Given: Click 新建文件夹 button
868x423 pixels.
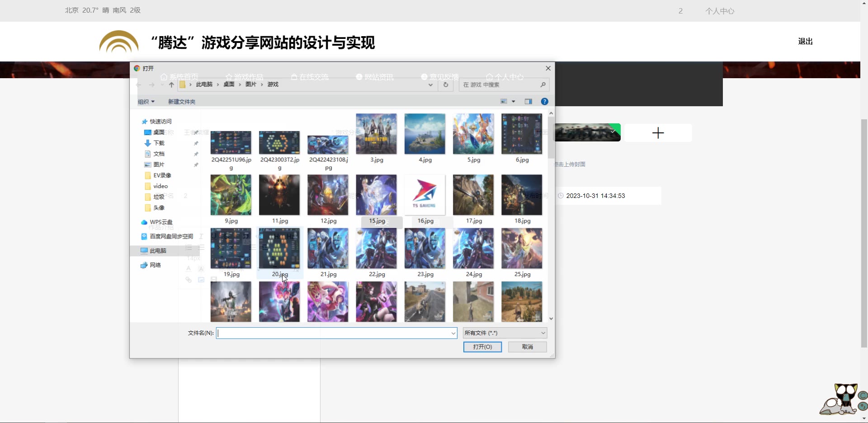Looking at the screenshot, I should tap(182, 102).
